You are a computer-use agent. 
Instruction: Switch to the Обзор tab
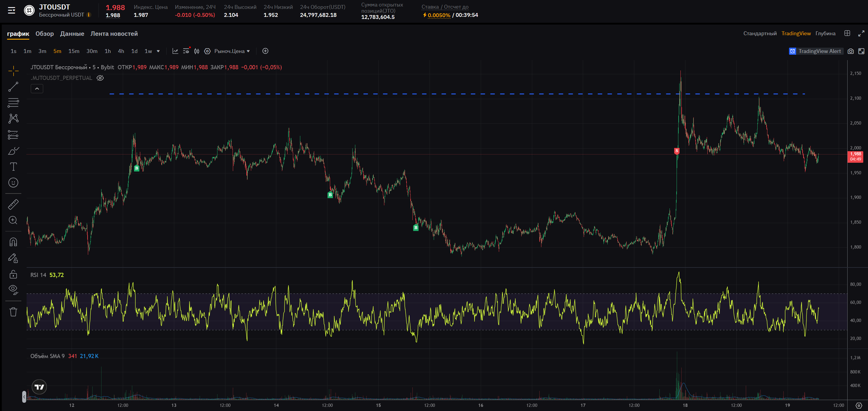click(x=44, y=34)
